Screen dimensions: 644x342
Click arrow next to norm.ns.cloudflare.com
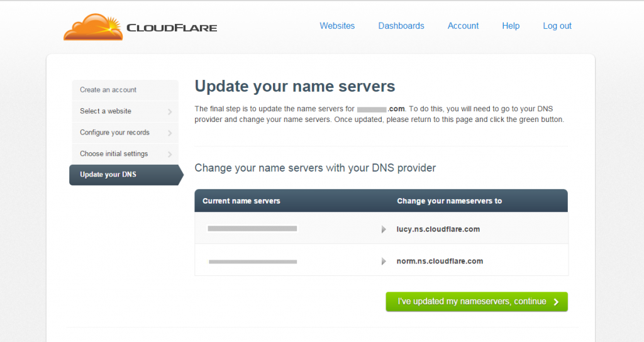pyautogui.click(x=384, y=262)
